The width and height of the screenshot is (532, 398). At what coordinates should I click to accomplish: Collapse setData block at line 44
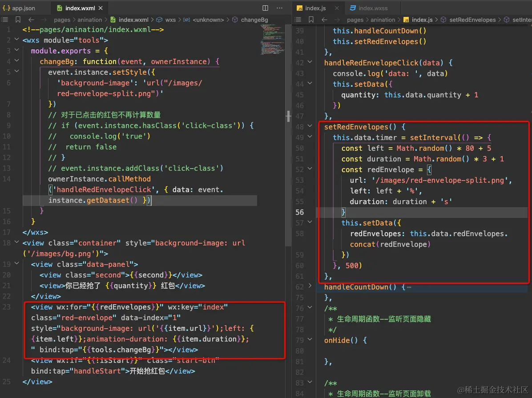[310, 83]
